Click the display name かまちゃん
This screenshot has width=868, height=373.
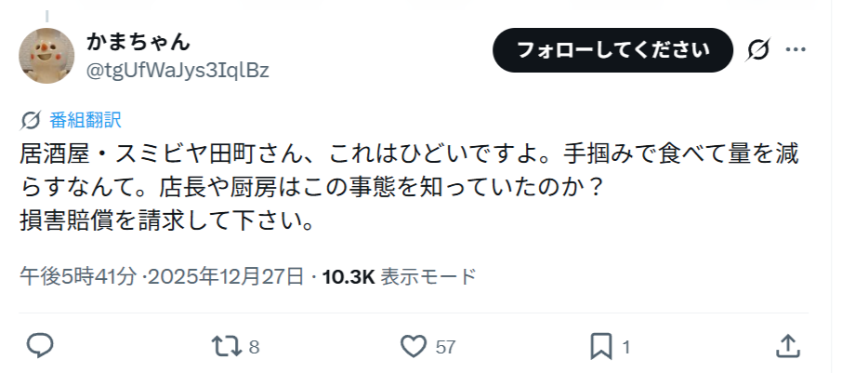pyautogui.click(x=138, y=41)
